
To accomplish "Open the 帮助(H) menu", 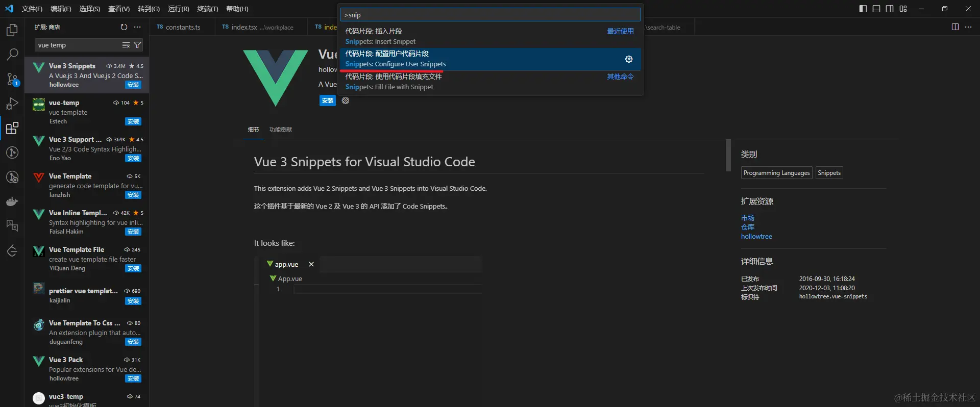I will pyautogui.click(x=237, y=9).
